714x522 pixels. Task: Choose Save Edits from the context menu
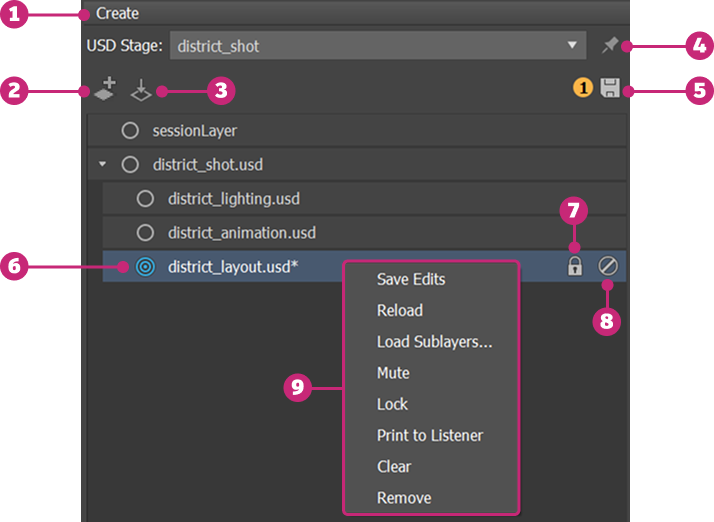pos(411,279)
